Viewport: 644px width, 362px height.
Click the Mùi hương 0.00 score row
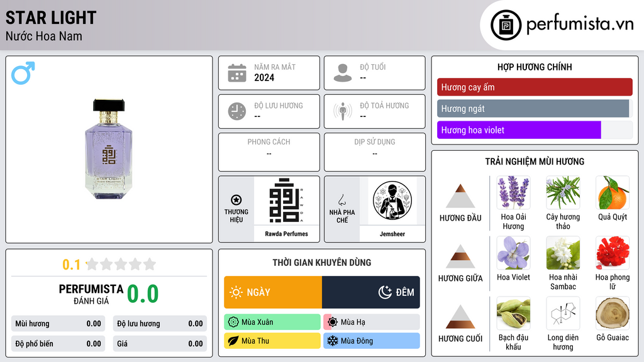pos(58,324)
